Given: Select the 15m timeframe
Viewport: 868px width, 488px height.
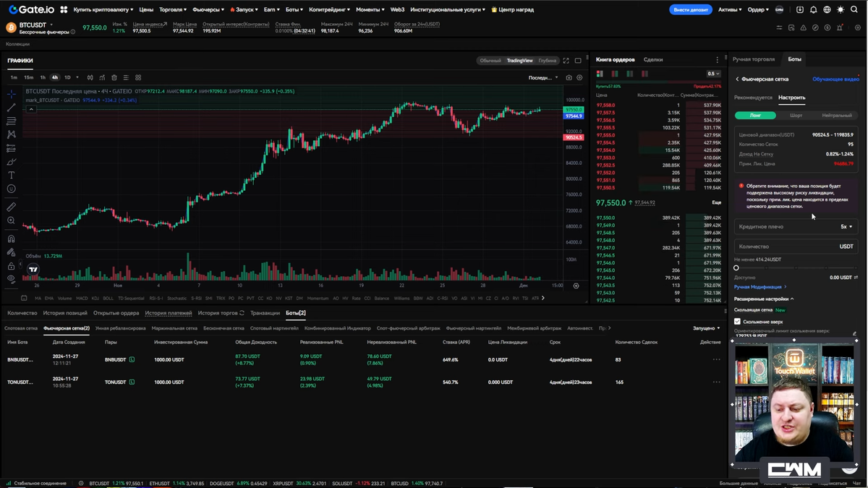Looking at the screenshot, I should click(28, 77).
